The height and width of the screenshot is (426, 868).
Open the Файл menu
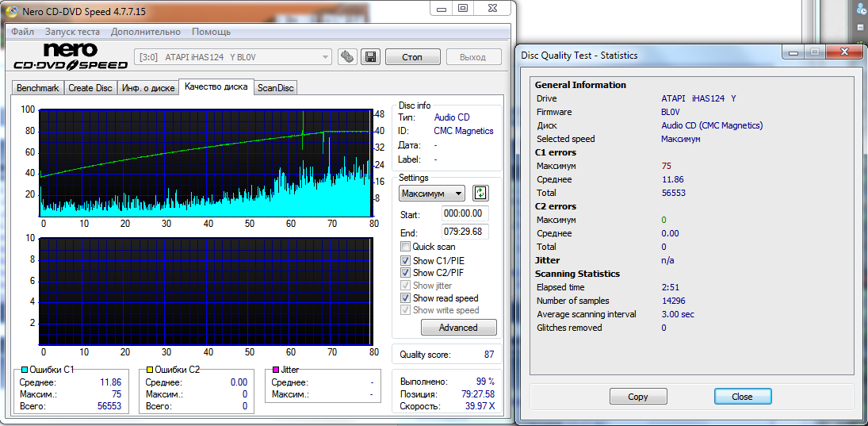coord(22,32)
